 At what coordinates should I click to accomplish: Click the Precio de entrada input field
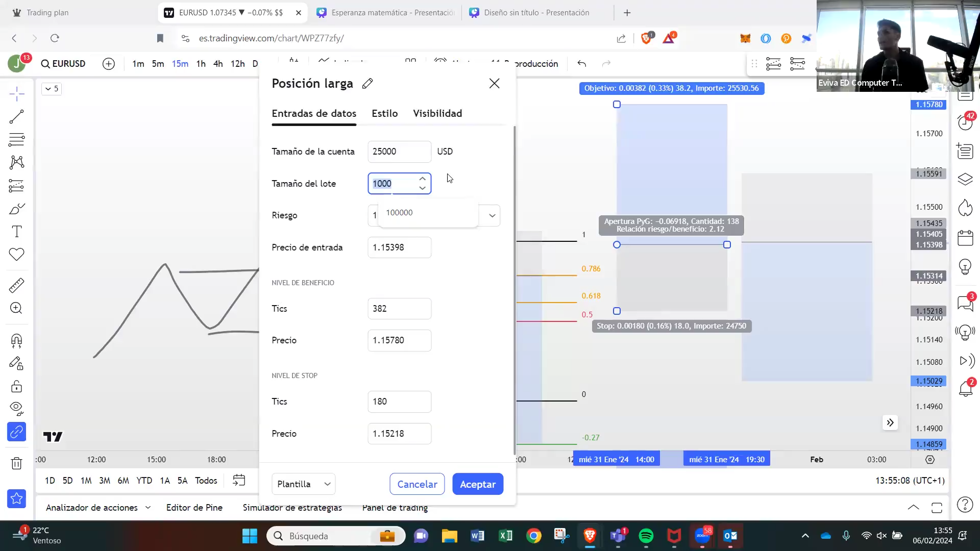pyautogui.click(x=399, y=247)
